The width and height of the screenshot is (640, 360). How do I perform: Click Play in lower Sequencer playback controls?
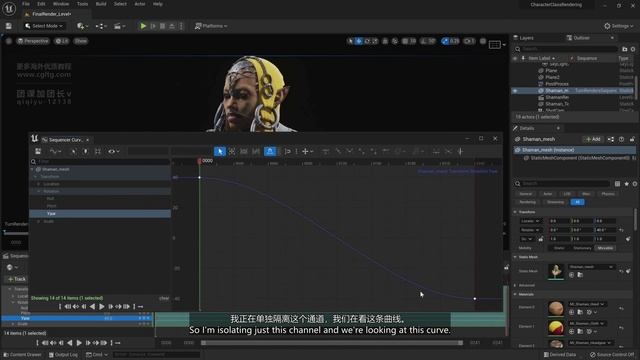(79, 343)
